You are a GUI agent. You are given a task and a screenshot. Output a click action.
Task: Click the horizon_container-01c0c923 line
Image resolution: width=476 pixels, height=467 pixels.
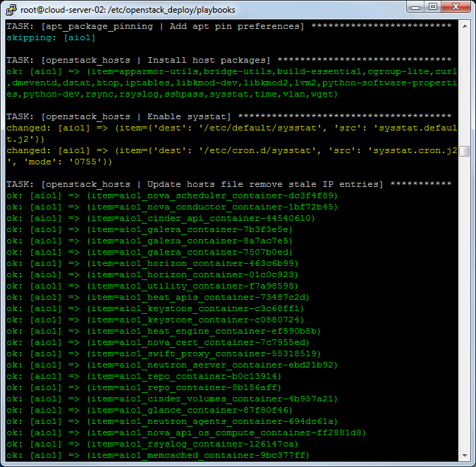point(152,274)
